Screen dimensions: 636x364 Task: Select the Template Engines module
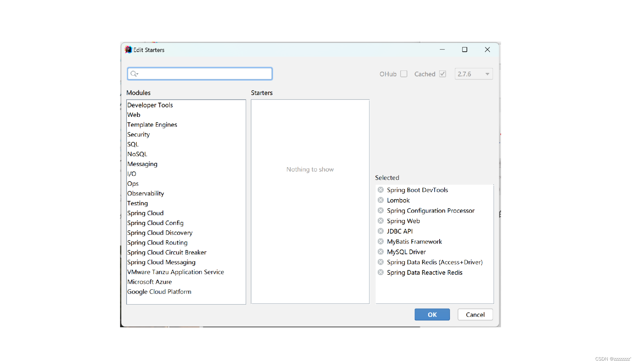coord(186,125)
